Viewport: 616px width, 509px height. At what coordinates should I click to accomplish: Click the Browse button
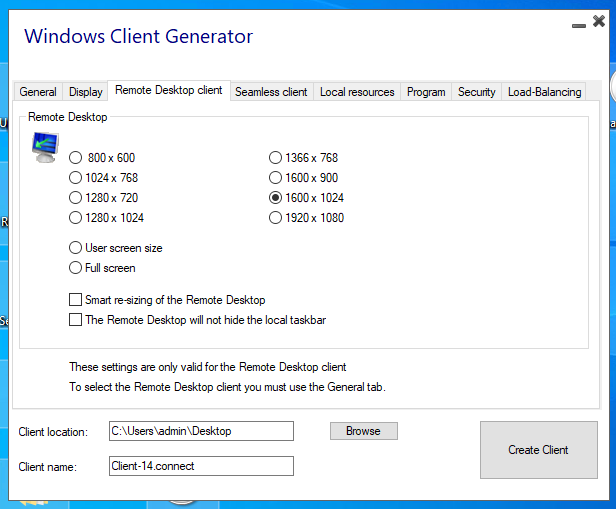click(363, 431)
